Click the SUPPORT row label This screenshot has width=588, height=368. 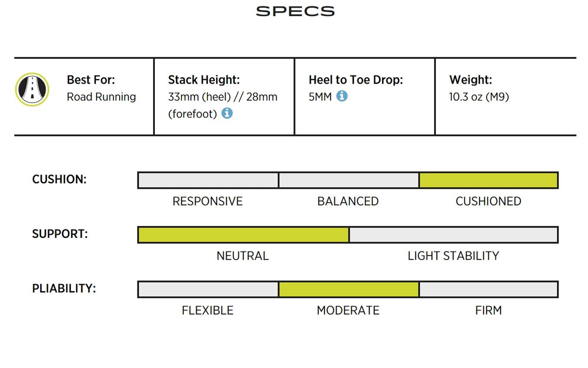coord(60,234)
